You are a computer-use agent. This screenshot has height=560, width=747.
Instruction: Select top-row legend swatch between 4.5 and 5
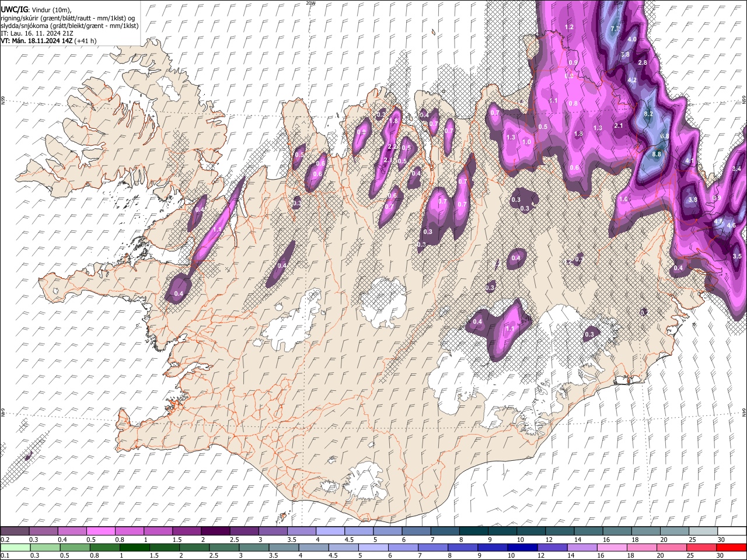coord(359,531)
